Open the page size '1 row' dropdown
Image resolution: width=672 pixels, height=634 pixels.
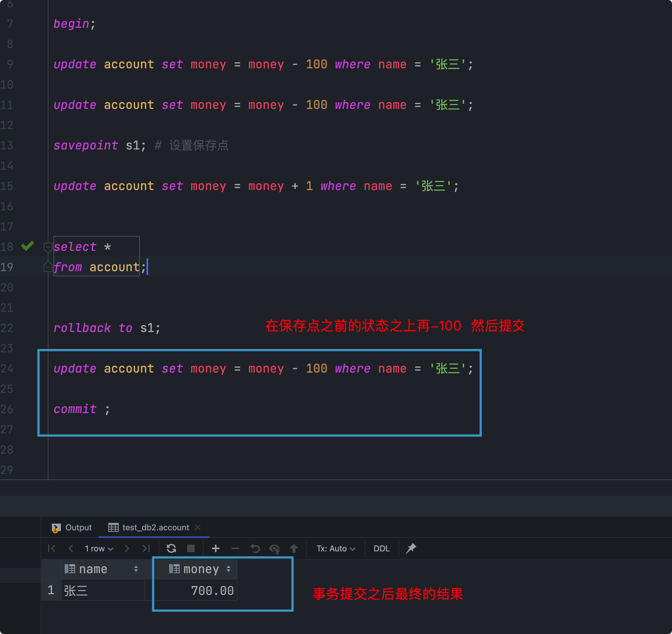99,548
